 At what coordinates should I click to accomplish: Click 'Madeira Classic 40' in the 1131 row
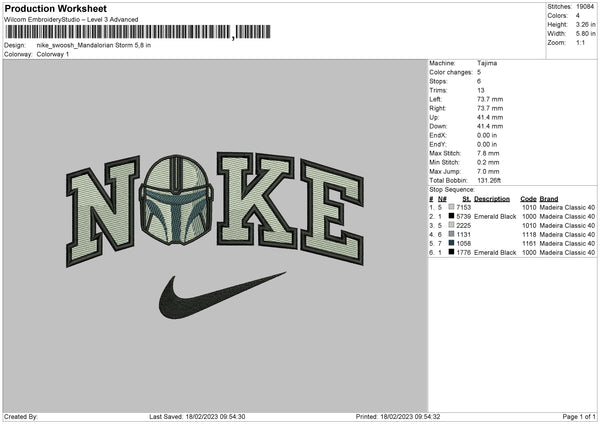pos(567,235)
